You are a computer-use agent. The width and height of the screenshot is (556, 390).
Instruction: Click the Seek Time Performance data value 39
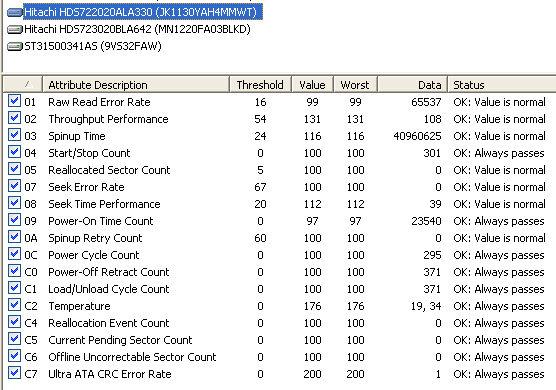pyautogui.click(x=435, y=204)
